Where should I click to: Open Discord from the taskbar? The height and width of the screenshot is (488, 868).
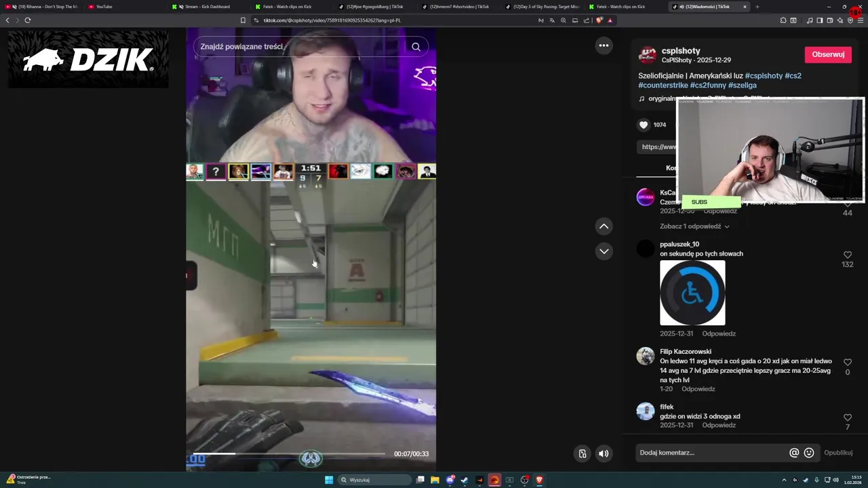coord(450,480)
